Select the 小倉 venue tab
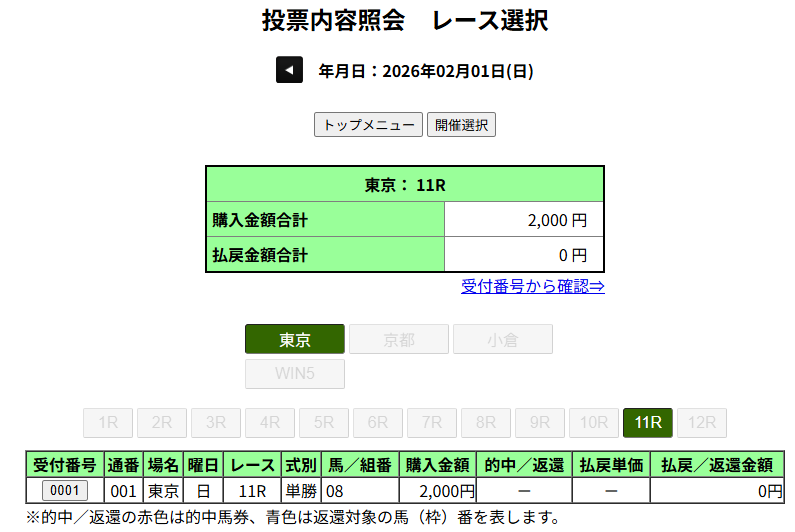This screenshot has width=795, height=532. (x=503, y=339)
